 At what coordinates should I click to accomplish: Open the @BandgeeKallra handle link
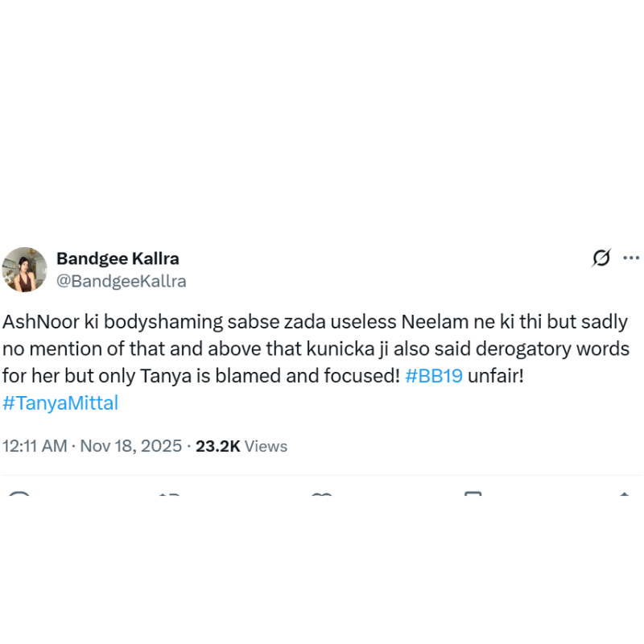[x=121, y=281]
